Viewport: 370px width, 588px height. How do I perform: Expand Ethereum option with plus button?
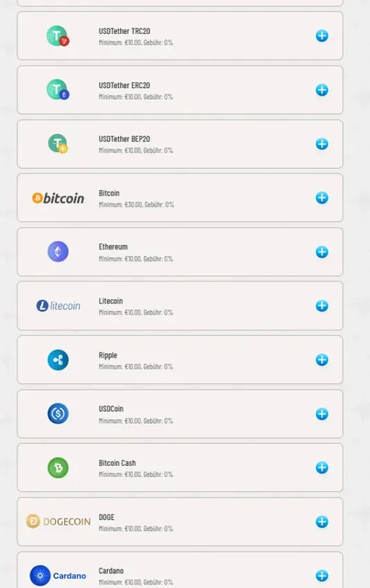pyautogui.click(x=321, y=252)
